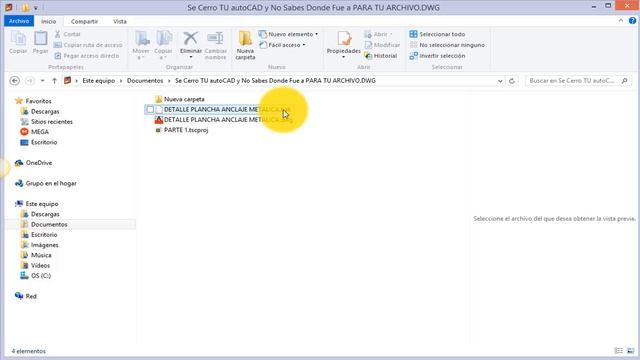Tick checkbox beside DETALLE PLANCHA .bak file

point(150,109)
